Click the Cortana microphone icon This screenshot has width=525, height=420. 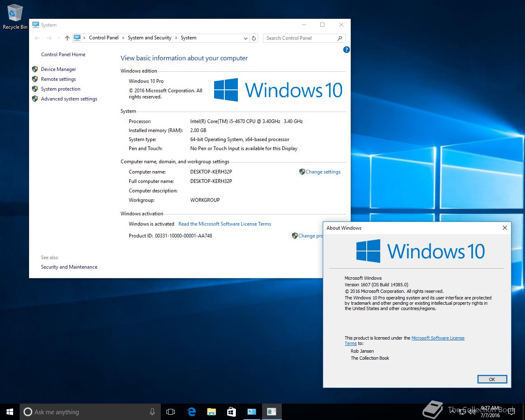(152, 412)
